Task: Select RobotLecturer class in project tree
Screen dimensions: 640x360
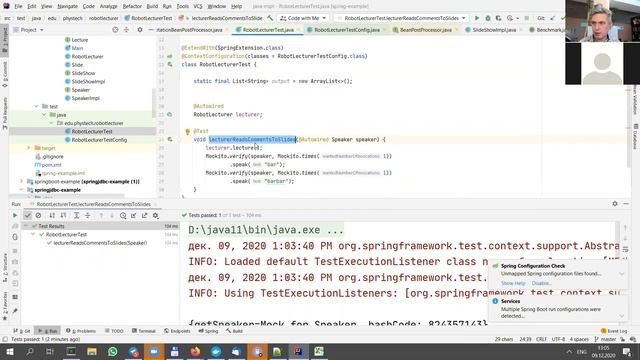Action: coord(87,56)
